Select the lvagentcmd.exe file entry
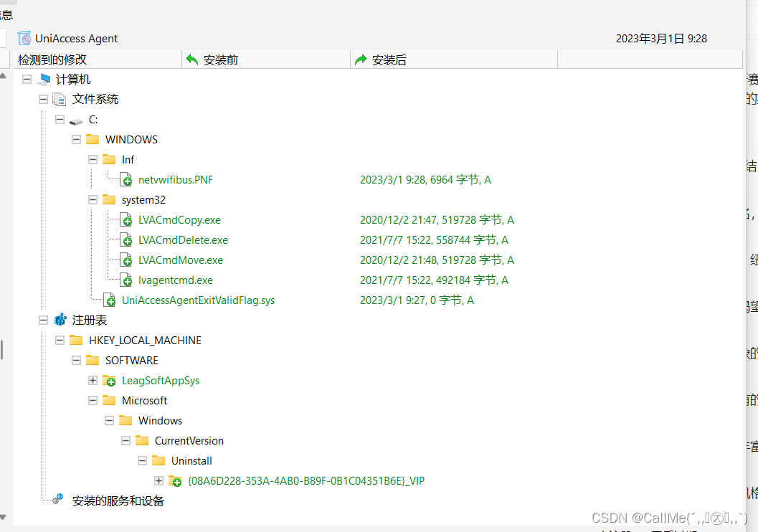The height and width of the screenshot is (532, 758). (176, 280)
